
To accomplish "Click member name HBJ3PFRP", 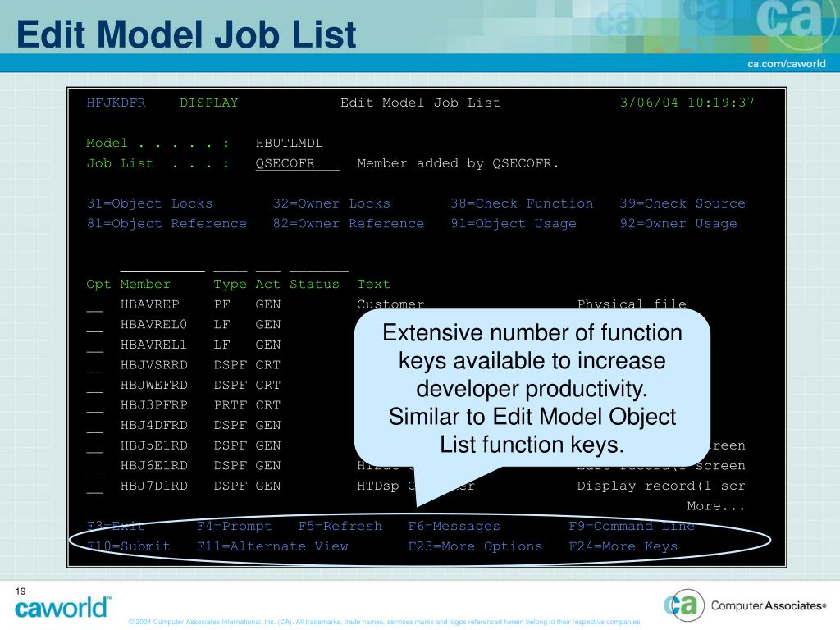I will click(x=153, y=405).
